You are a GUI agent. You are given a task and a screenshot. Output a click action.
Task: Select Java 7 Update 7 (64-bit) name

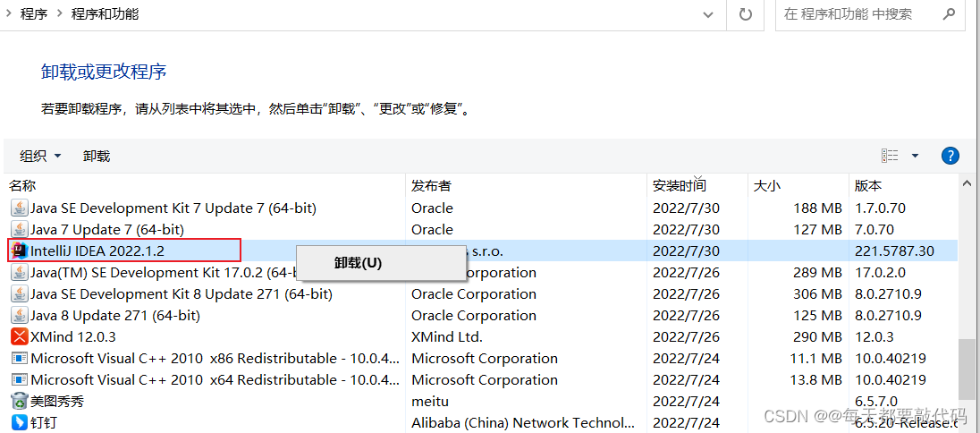tap(107, 229)
